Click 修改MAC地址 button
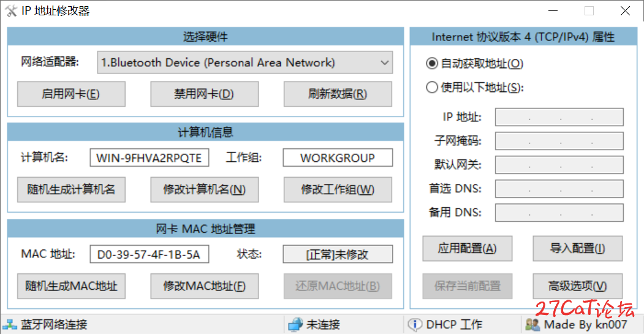The width and height of the screenshot is (644, 334). 204,286
